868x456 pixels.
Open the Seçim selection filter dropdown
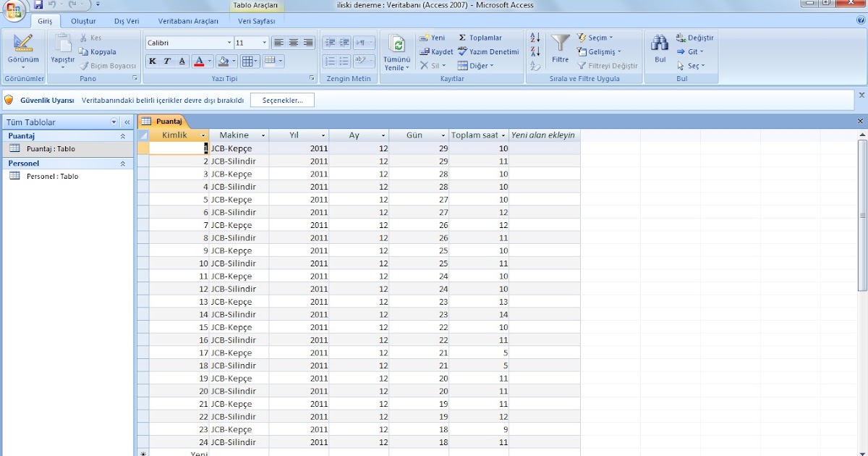pyautogui.click(x=595, y=38)
